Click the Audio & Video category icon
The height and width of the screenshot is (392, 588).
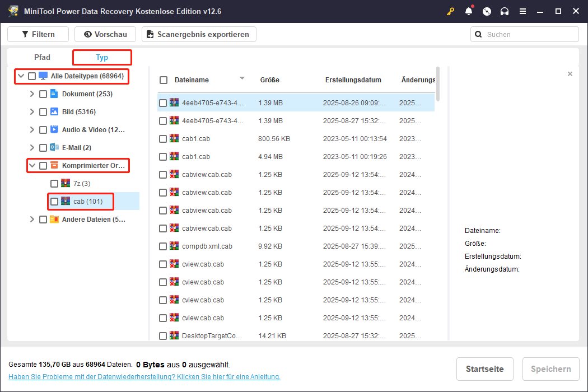[x=54, y=129]
